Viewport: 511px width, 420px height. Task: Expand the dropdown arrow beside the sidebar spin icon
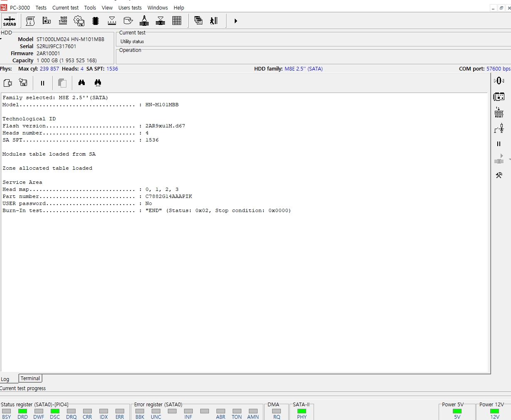pos(509,159)
